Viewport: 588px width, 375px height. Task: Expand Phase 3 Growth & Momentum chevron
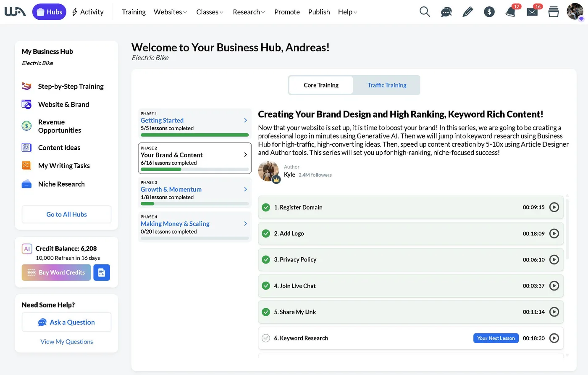(246, 189)
